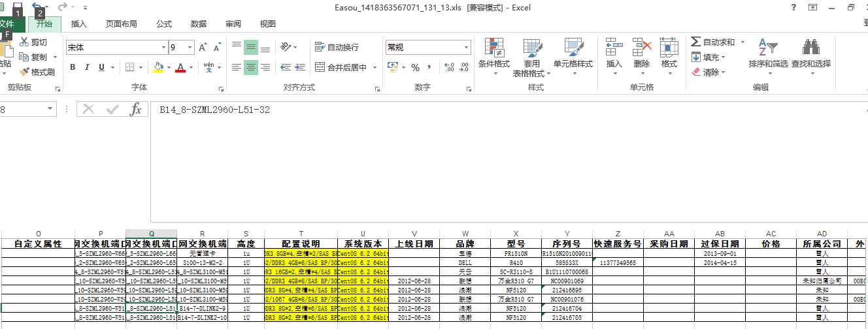Viewport: 868px width, 329px height.
Task: Click the Cut (剪切) scissors icon
Action: pos(24,42)
